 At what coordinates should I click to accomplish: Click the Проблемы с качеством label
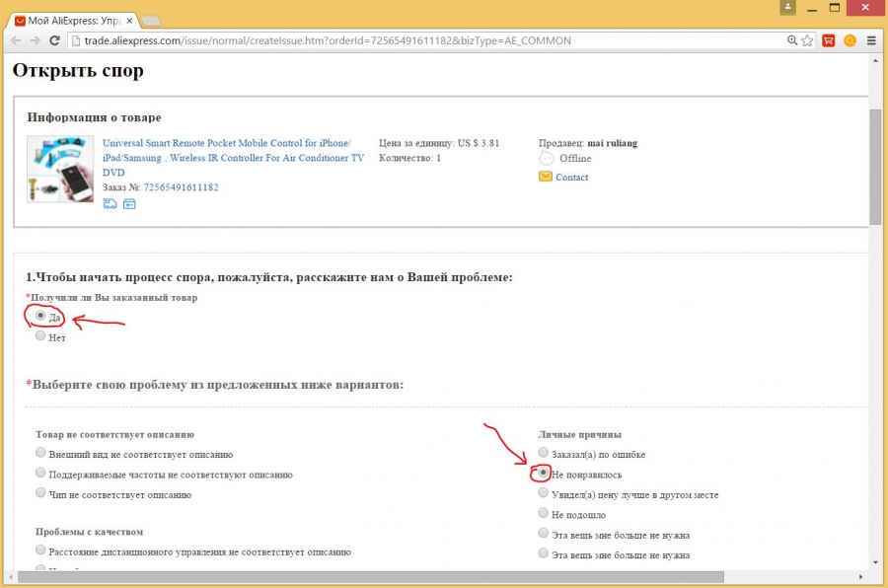pos(89,532)
